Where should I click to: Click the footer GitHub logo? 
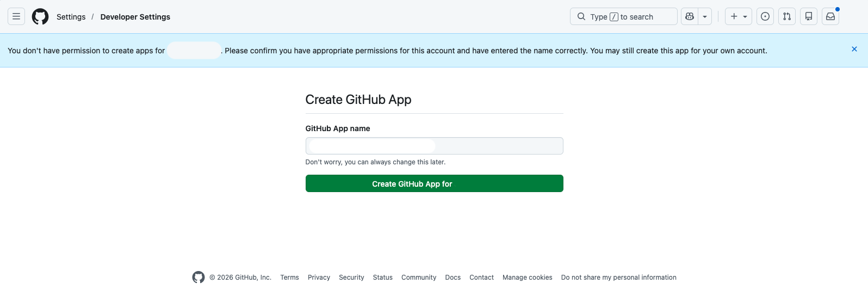coord(199,277)
